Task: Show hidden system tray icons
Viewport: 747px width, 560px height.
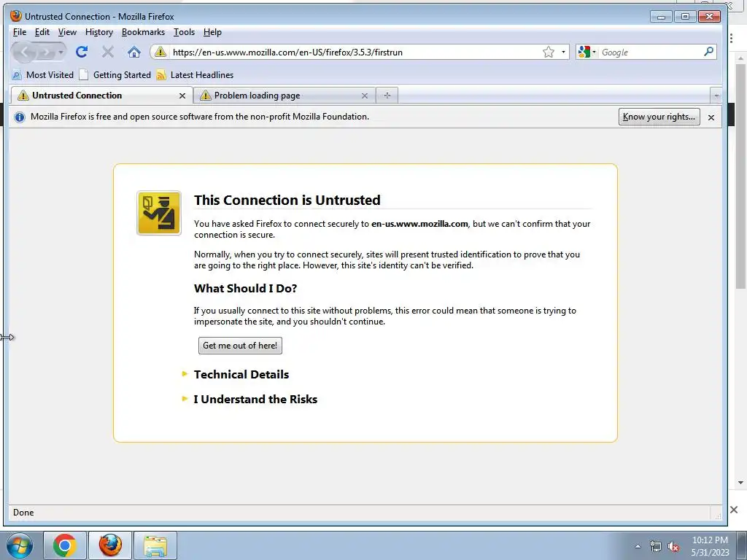Action: point(638,546)
